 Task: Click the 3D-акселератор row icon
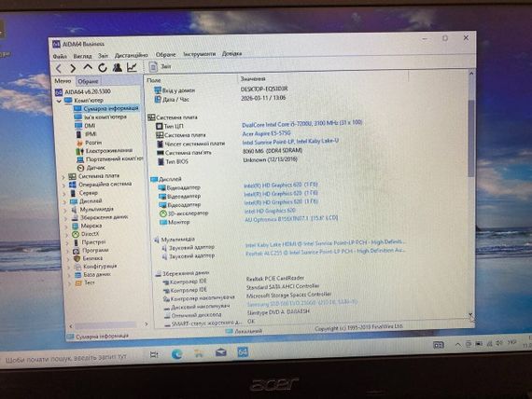tap(163, 213)
